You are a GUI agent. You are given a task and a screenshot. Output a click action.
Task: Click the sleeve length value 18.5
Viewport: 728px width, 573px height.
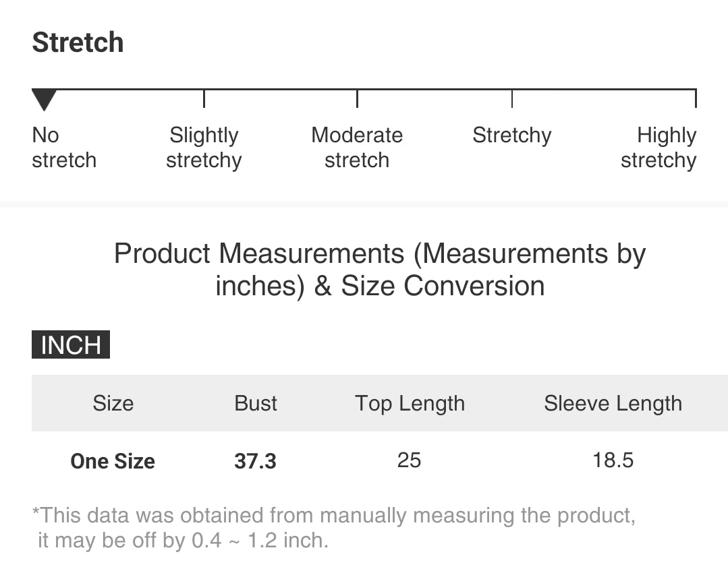tap(613, 460)
